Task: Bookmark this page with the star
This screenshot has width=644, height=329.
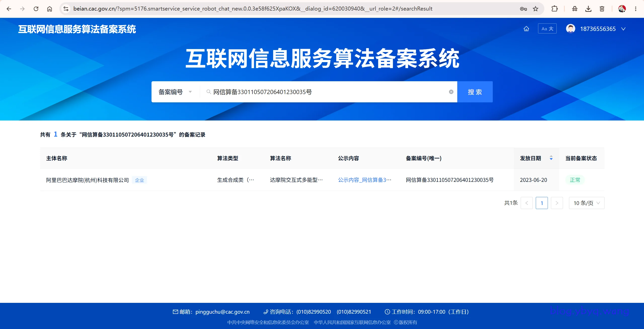Action: (536, 9)
